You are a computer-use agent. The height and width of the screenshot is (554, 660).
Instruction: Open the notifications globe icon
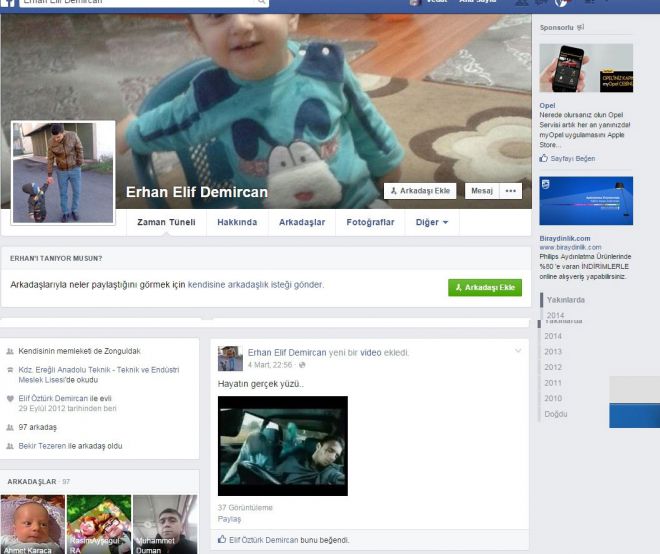(x=561, y=3)
